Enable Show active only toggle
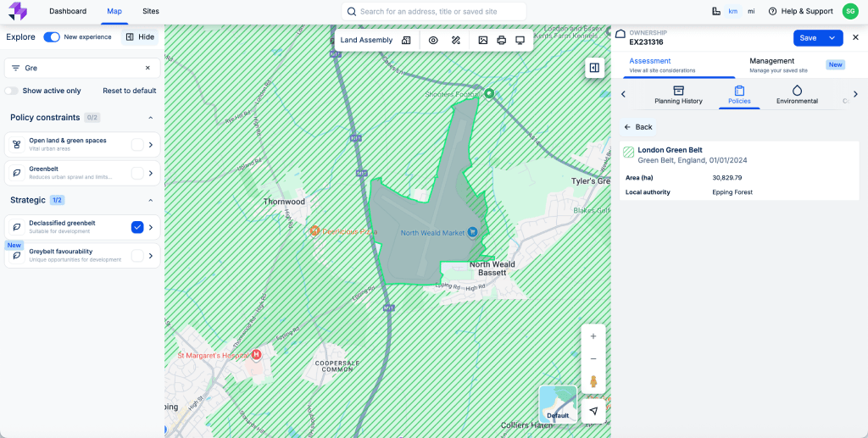The image size is (868, 438). point(11,91)
